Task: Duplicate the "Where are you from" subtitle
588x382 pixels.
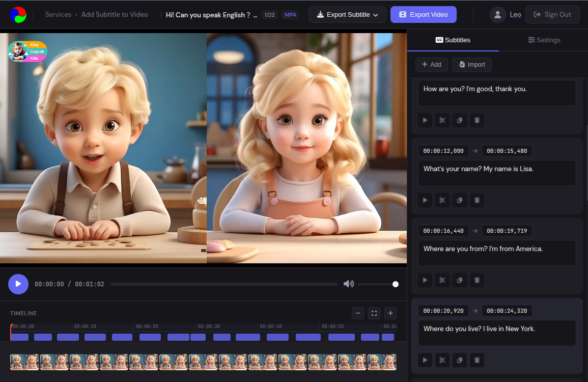Action: point(459,280)
